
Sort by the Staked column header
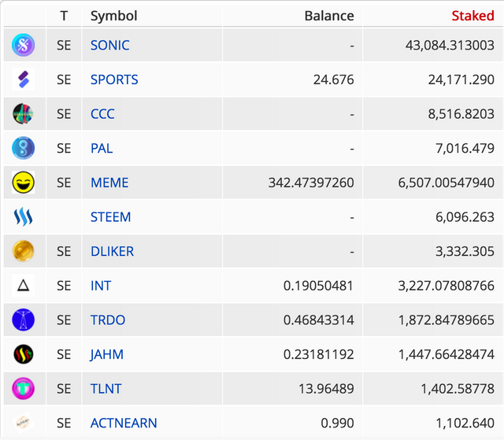click(x=472, y=16)
